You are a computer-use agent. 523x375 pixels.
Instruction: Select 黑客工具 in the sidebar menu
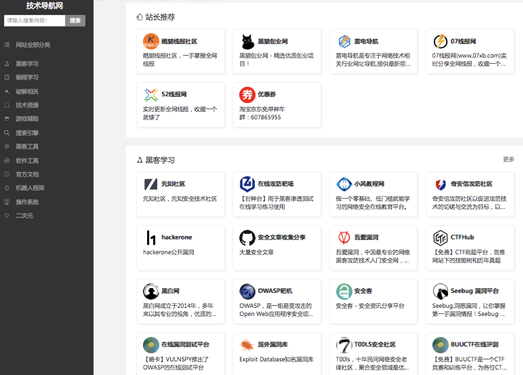[27, 146]
